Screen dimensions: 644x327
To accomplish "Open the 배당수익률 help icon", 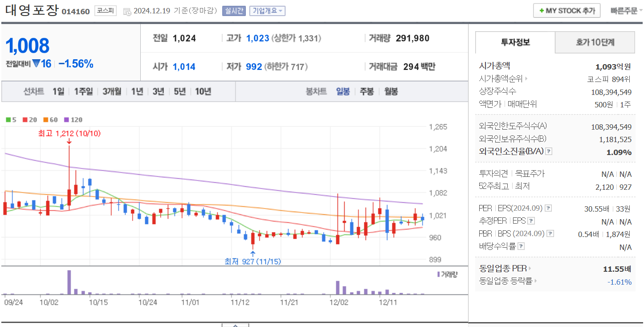I will (520, 245).
